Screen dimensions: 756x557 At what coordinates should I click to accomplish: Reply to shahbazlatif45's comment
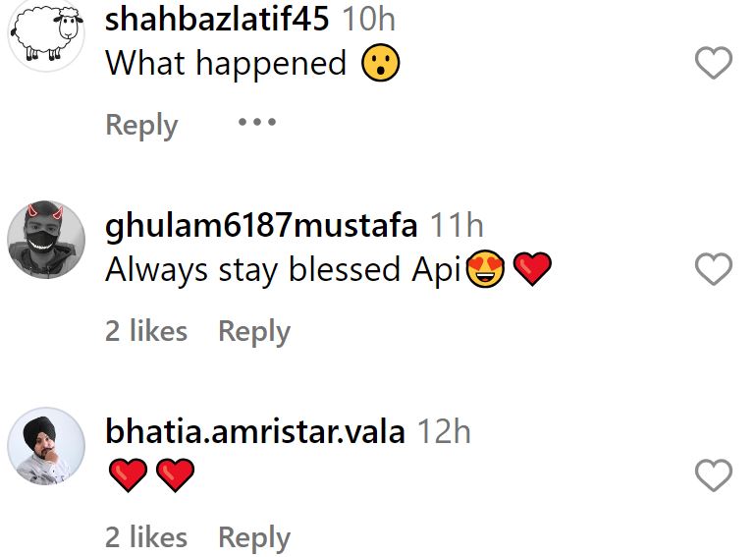(141, 125)
